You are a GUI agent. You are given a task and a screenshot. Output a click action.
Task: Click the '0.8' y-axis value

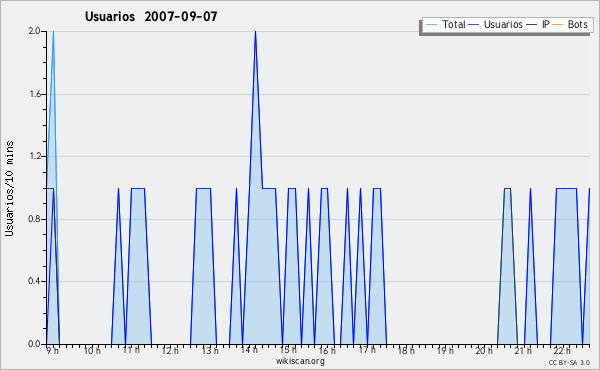pos(34,219)
